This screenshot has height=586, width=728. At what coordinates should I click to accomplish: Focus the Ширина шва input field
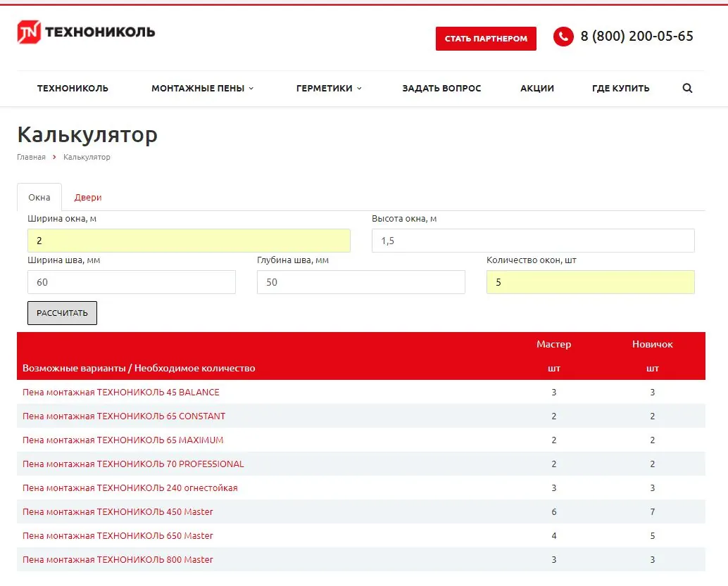pos(132,282)
